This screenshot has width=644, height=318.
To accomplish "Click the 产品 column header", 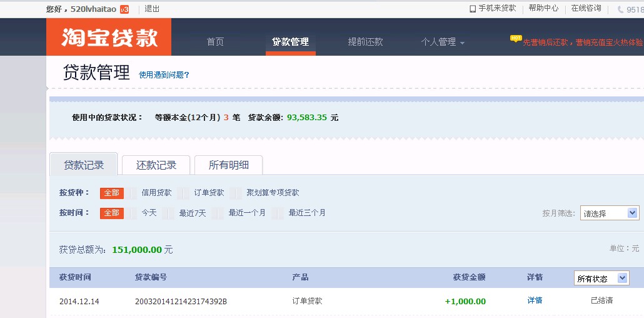I will pyautogui.click(x=300, y=277).
